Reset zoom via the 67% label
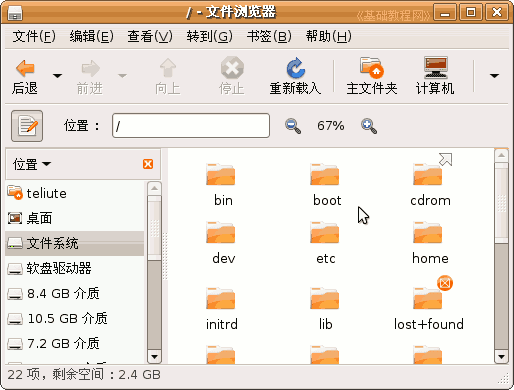The image size is (514, 390). (330, 126)
